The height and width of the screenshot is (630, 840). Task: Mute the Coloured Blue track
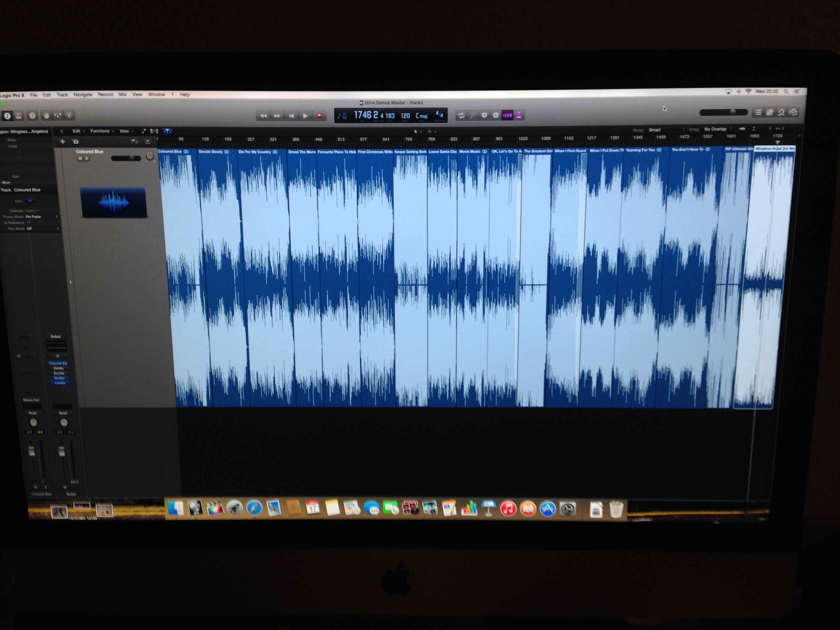pyautogui.click(x=80, y=159)
